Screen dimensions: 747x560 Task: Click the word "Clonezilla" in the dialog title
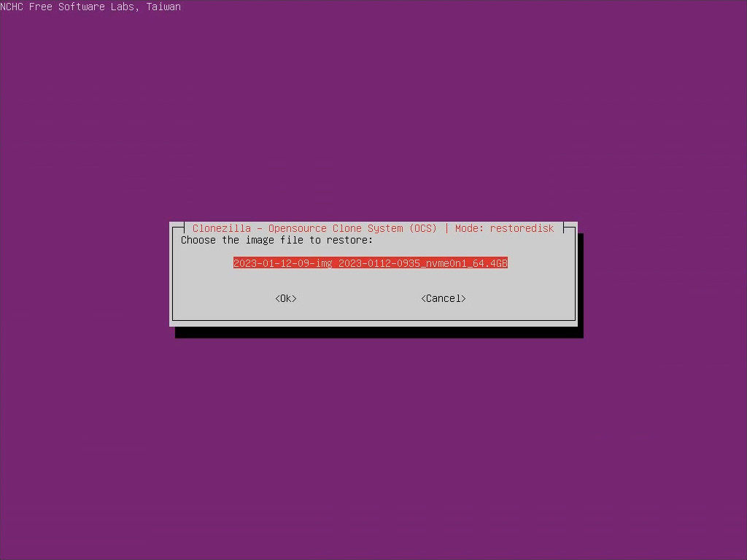click(221, 228)
